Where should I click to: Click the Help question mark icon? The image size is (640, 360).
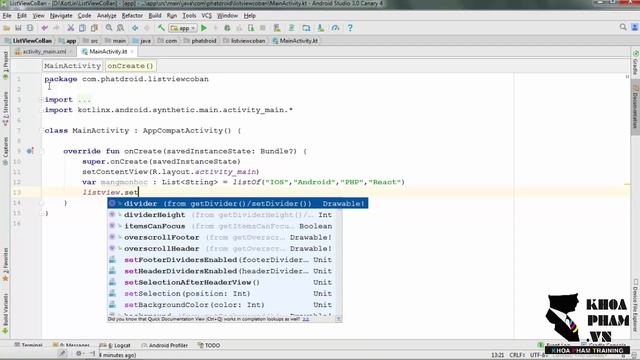click(x=350, y=28)
